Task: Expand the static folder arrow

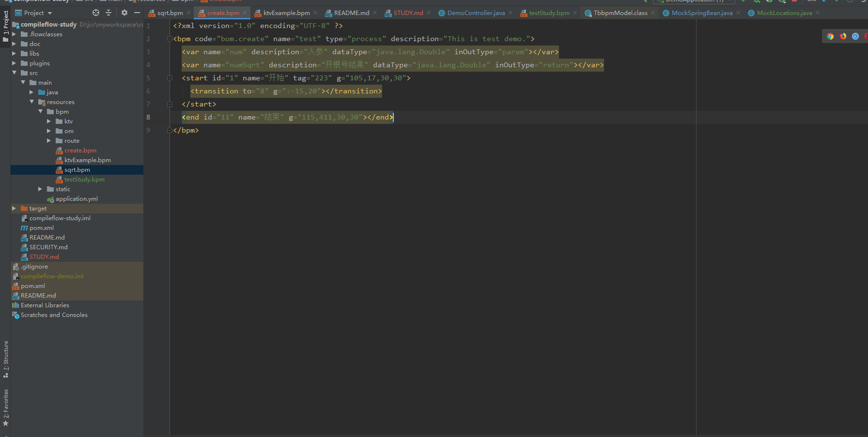Action: [x=40, y=189]
